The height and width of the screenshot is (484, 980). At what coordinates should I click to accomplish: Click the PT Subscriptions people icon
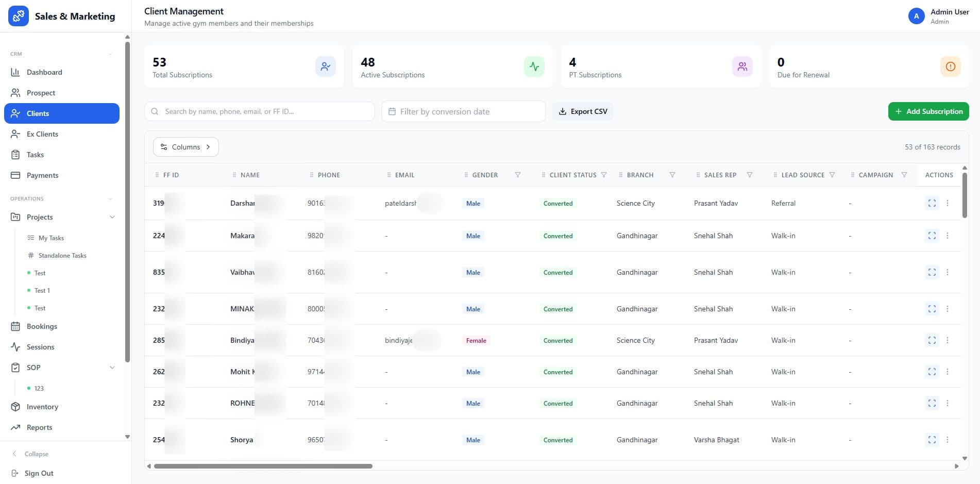(742, 66)
